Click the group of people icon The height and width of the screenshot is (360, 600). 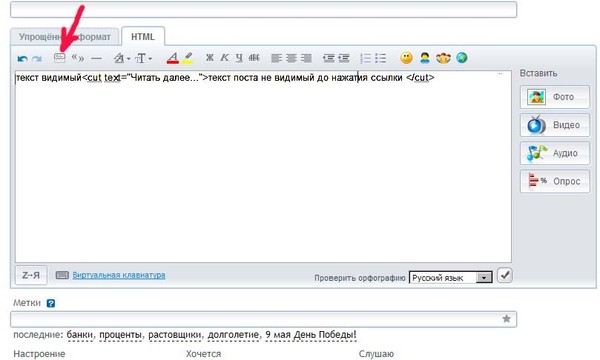[443, 58]
